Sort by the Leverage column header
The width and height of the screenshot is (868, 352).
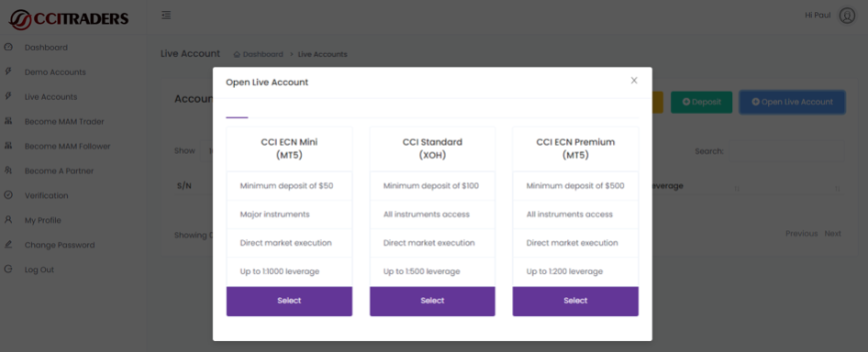click(x=668, y=186)
